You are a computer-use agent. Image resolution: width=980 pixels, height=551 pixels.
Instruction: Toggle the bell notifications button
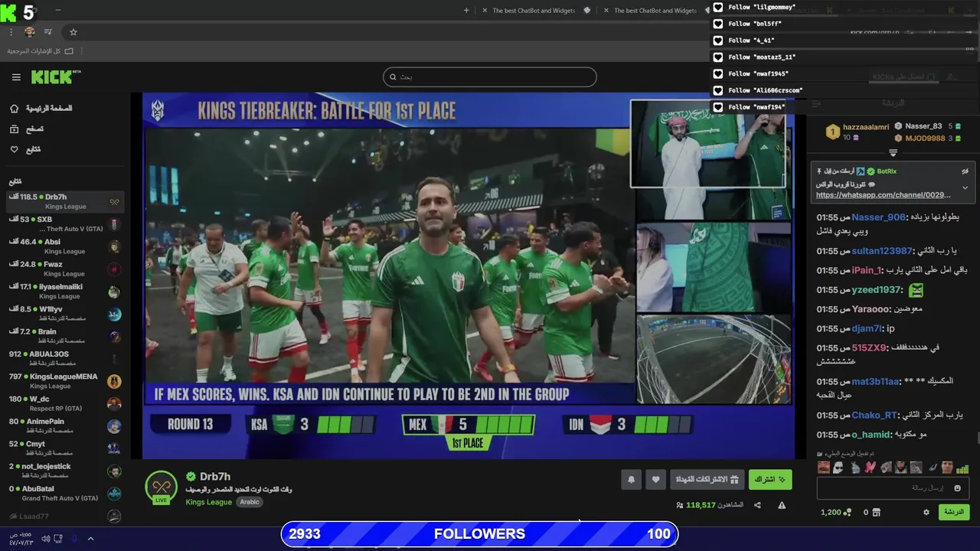[631, 480]
